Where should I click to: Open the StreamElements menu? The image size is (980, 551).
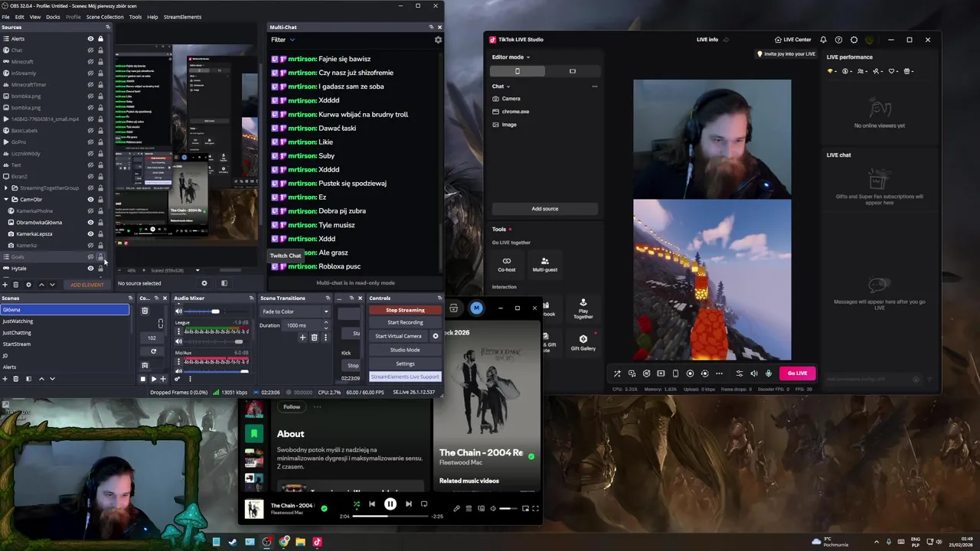coord(182,17)
